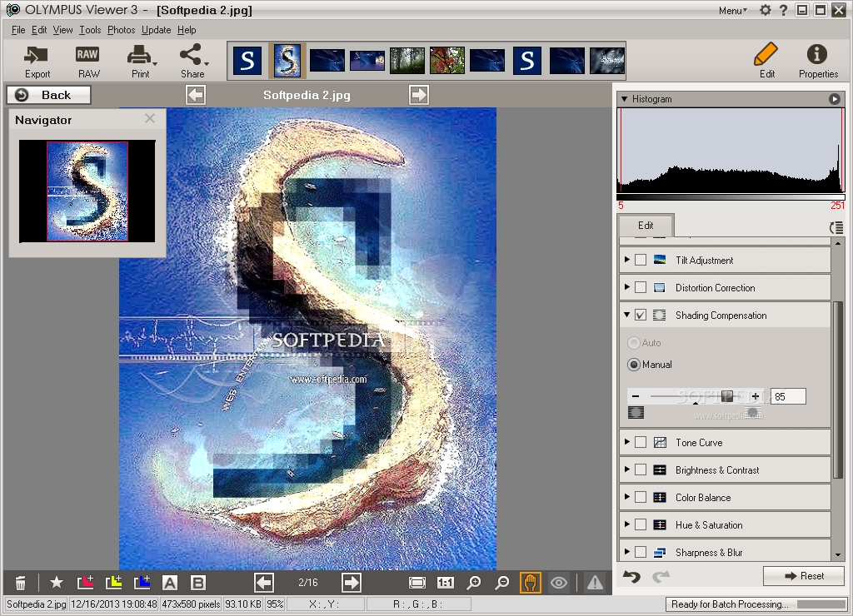853x616 pixels.
Task: Uncheck the Shading Compensation checkbox
Action: coord(641,315)
